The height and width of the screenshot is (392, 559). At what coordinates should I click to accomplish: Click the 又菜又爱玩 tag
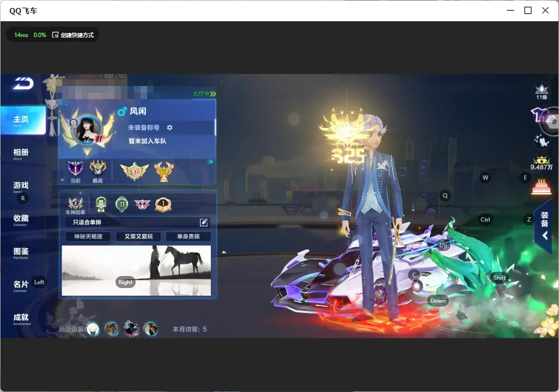138,236
